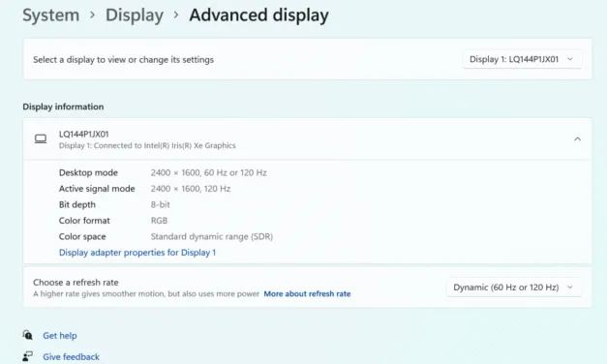607x364 pixels.
Task: Open the Display breadcrumb page
Action: (135, 15)
